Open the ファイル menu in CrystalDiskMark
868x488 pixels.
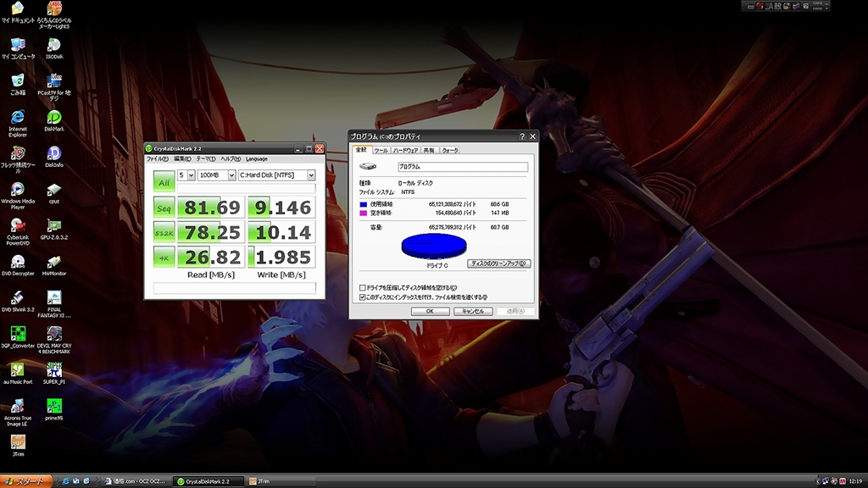[x=157, y=158]
